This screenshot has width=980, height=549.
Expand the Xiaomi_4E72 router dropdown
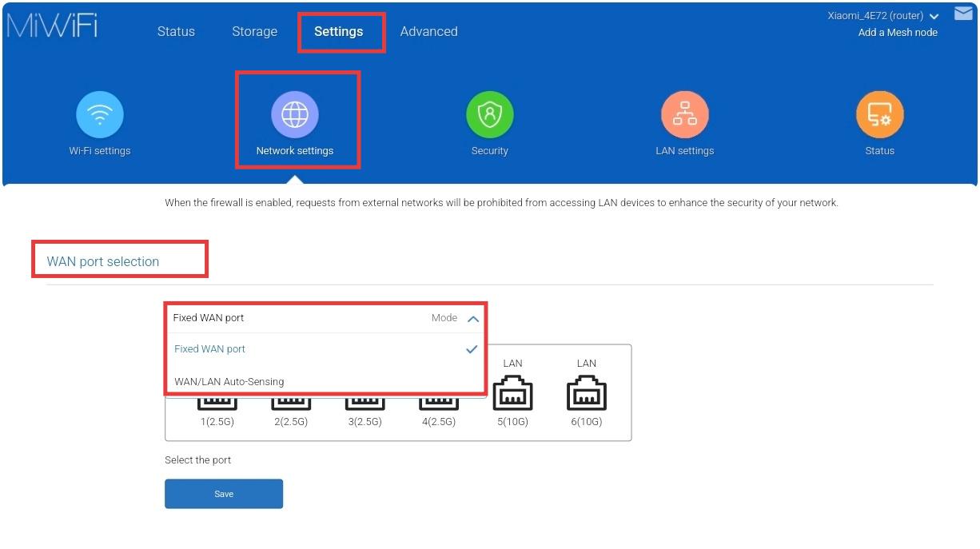934,17
